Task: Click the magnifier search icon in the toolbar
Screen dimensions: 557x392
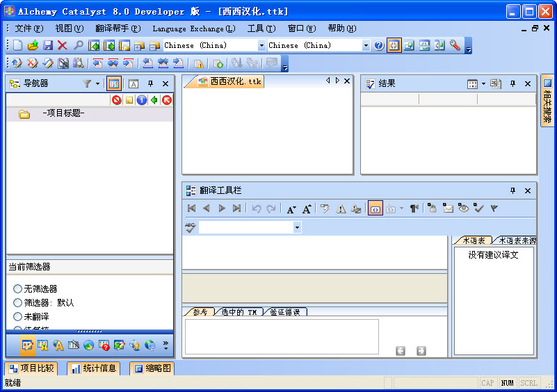Action: tap(78, 45)
